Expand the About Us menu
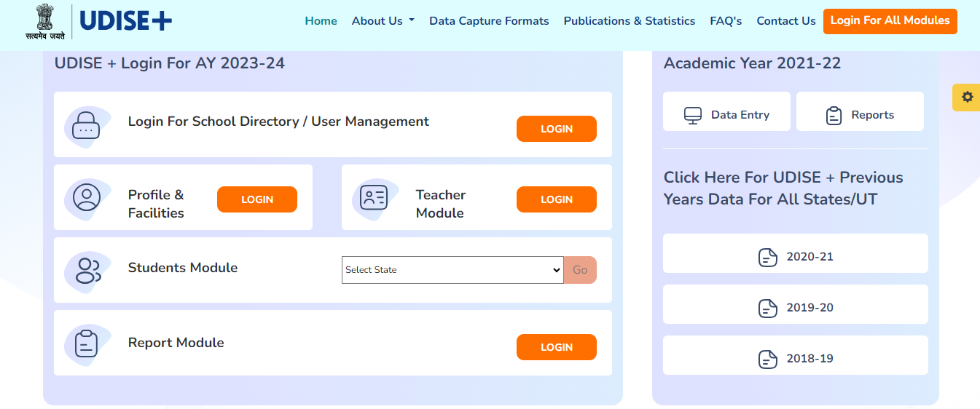 383,21
